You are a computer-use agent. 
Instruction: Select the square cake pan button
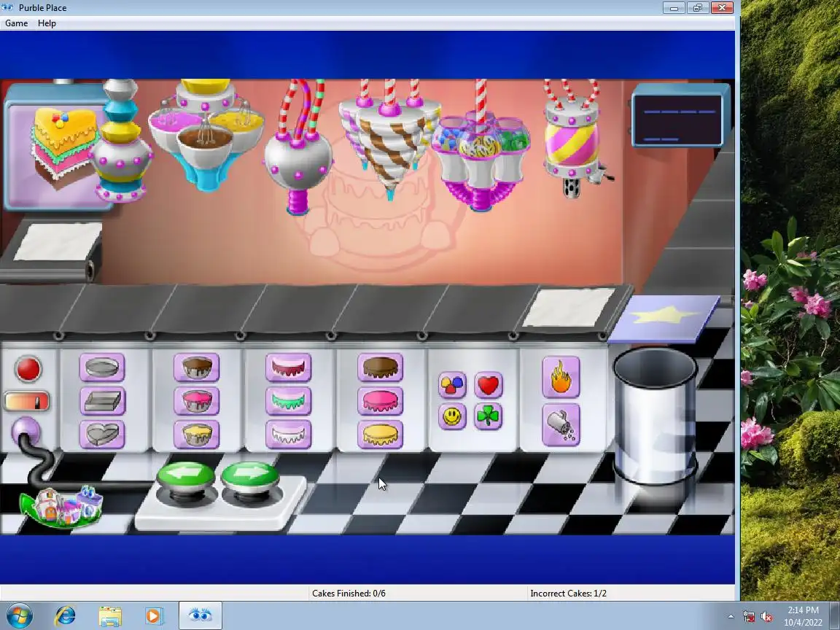(x=102, y=401)
